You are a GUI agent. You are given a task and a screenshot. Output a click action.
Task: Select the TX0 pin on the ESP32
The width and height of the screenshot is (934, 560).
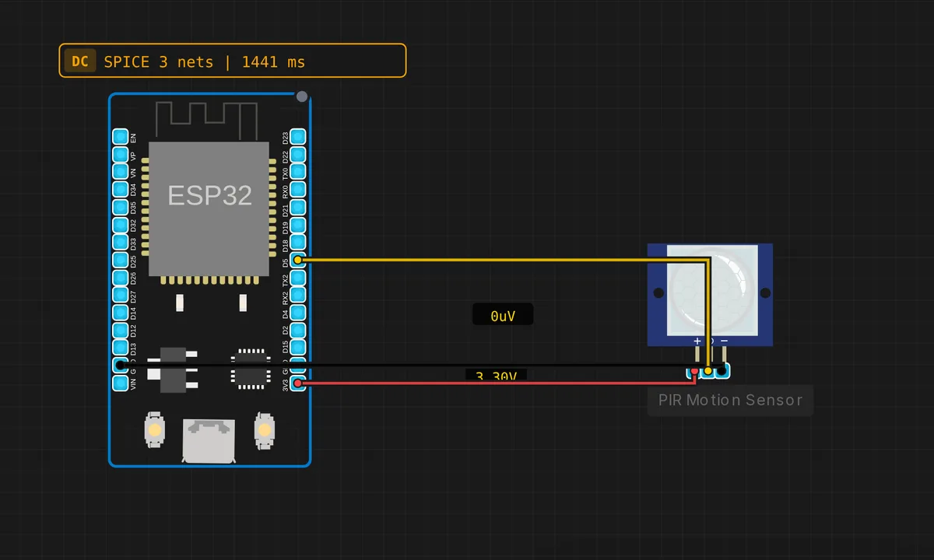coord(297,172)
